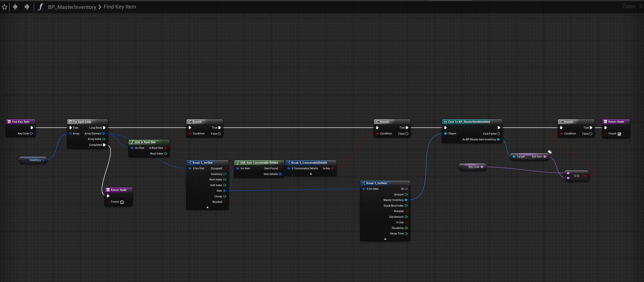Click the SGK Is Root Slot function icon

point(132,142)
